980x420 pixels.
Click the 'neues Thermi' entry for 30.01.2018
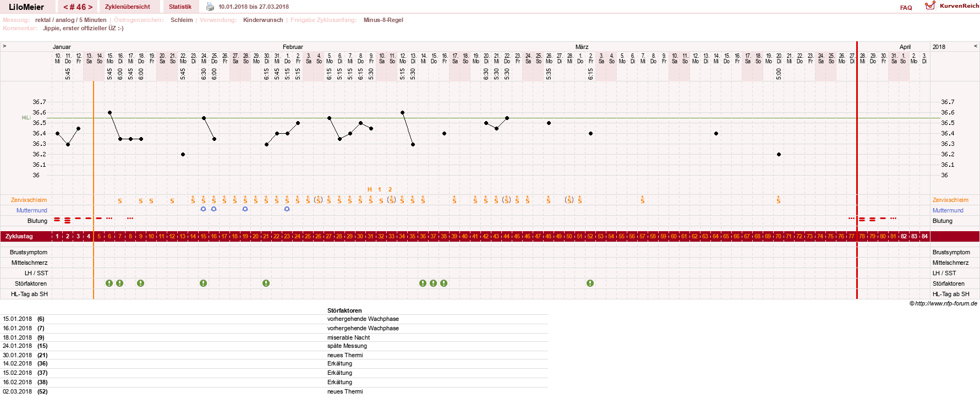point(345,355)
